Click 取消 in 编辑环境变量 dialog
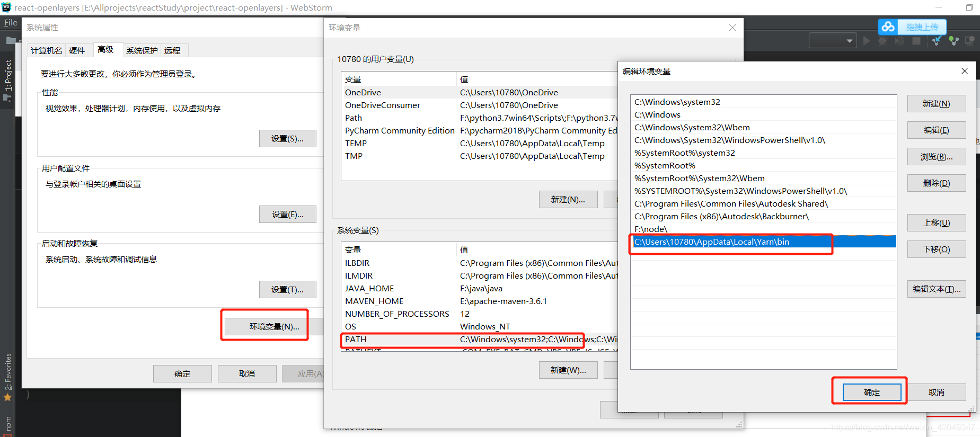 [x=937, y=392]
